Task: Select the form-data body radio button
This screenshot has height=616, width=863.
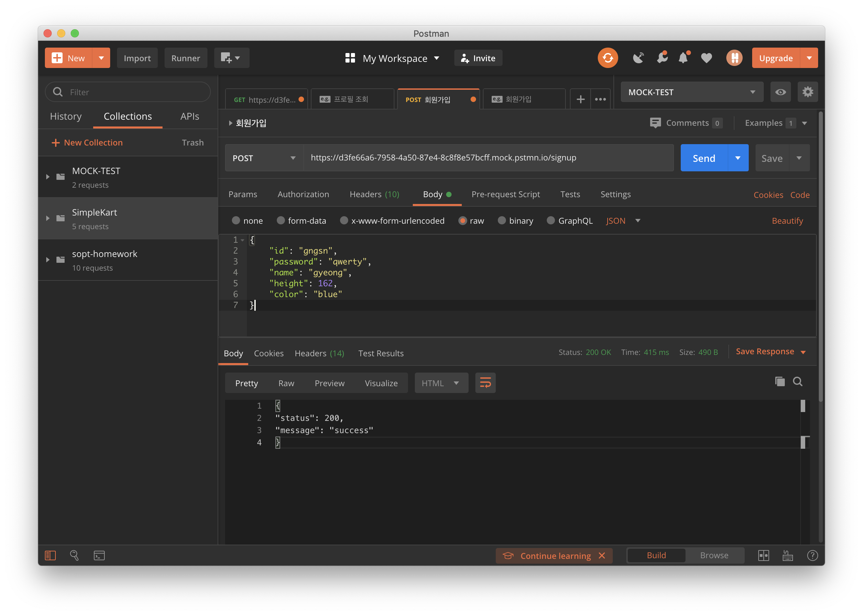Action: pos(281,221)
